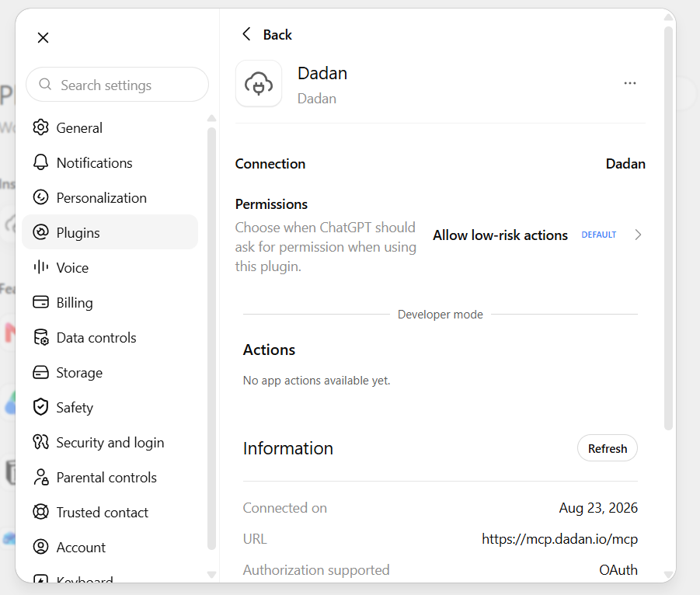Click the OAuth authorization value
This screenshot has height=595, width=700.
point(618,569)
